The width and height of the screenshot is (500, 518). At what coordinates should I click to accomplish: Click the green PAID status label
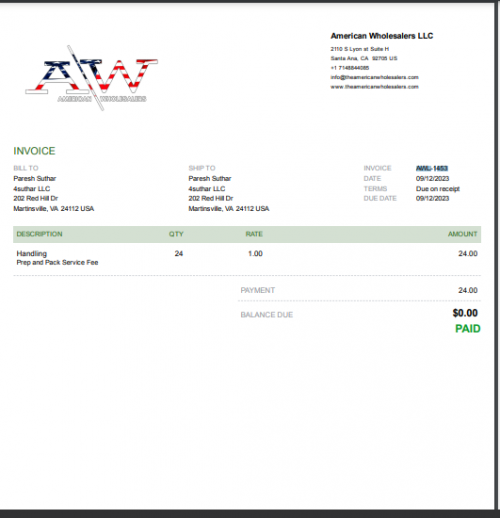pyautogui.click(x=468, y=329)
